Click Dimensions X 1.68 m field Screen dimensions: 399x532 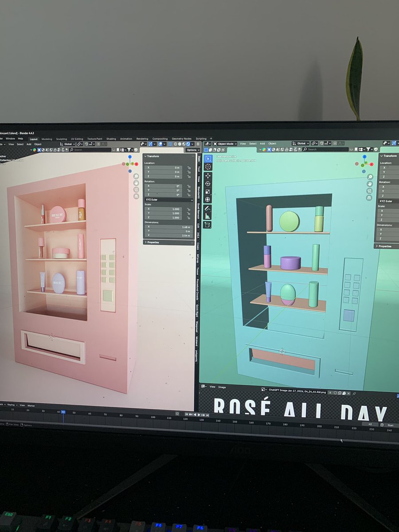coord(168,227)
